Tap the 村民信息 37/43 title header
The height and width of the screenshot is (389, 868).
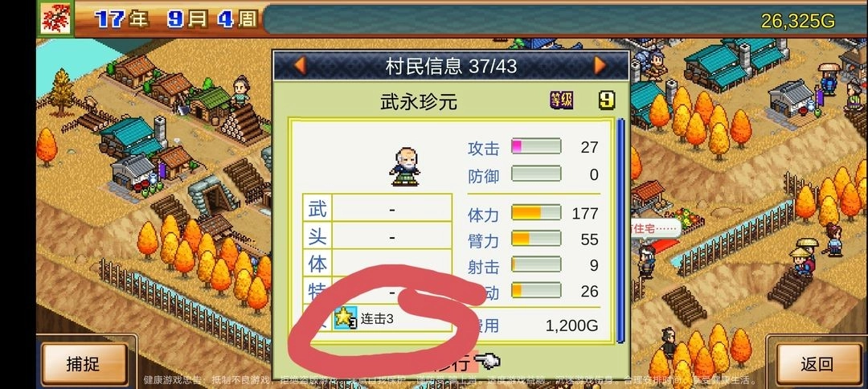click(x=451, y=67)
